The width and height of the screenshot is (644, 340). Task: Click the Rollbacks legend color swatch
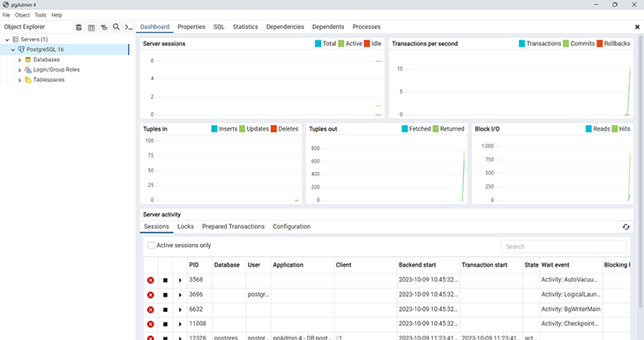pos(600,43)
